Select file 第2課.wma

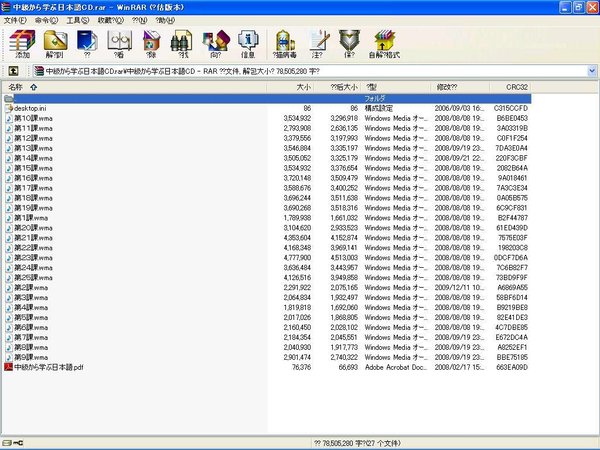[31, 287]
